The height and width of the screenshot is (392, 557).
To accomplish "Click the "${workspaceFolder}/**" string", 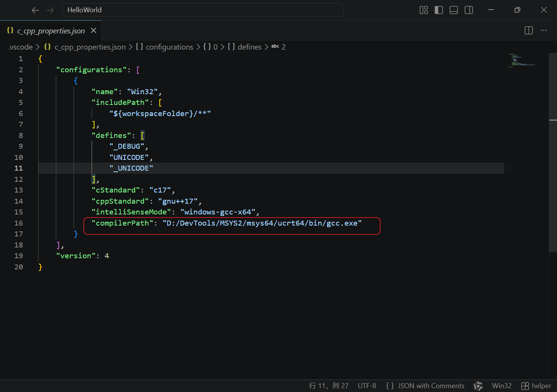I will click(160, 114).
